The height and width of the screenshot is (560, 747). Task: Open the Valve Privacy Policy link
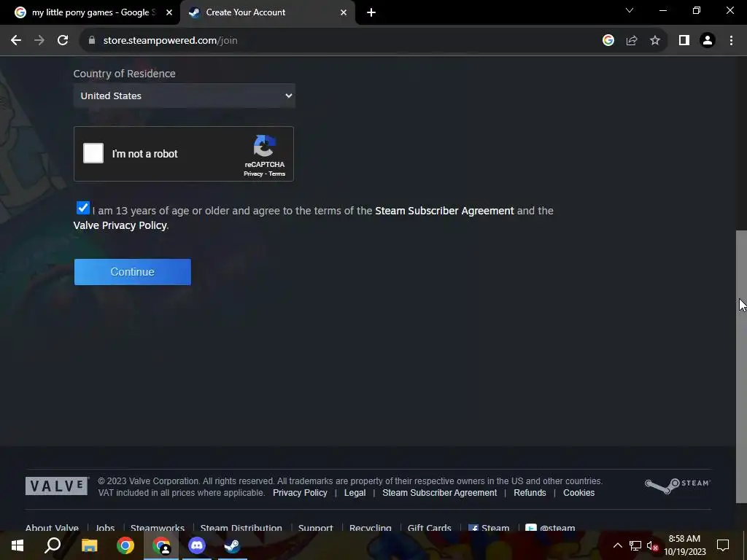120,225
